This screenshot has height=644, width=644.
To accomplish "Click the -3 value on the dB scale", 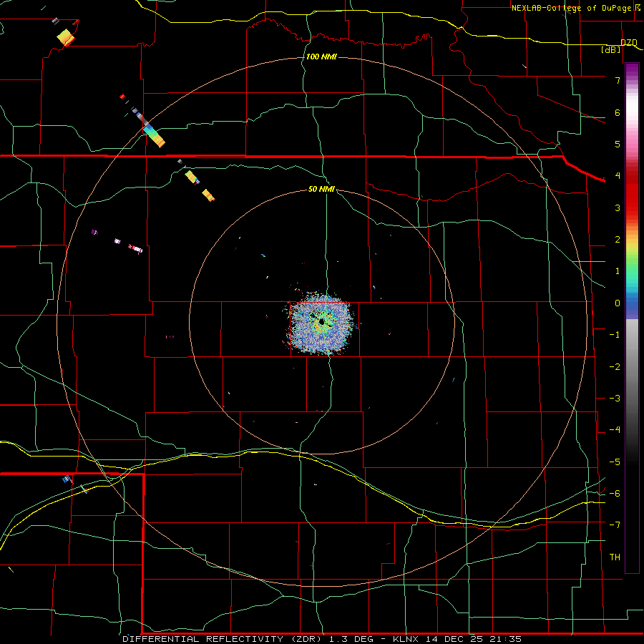I will pos(615,399).
